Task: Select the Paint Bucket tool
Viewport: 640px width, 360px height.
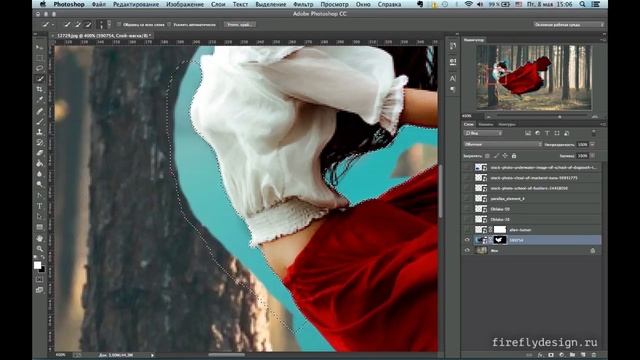Action: (x=40, y=164)
